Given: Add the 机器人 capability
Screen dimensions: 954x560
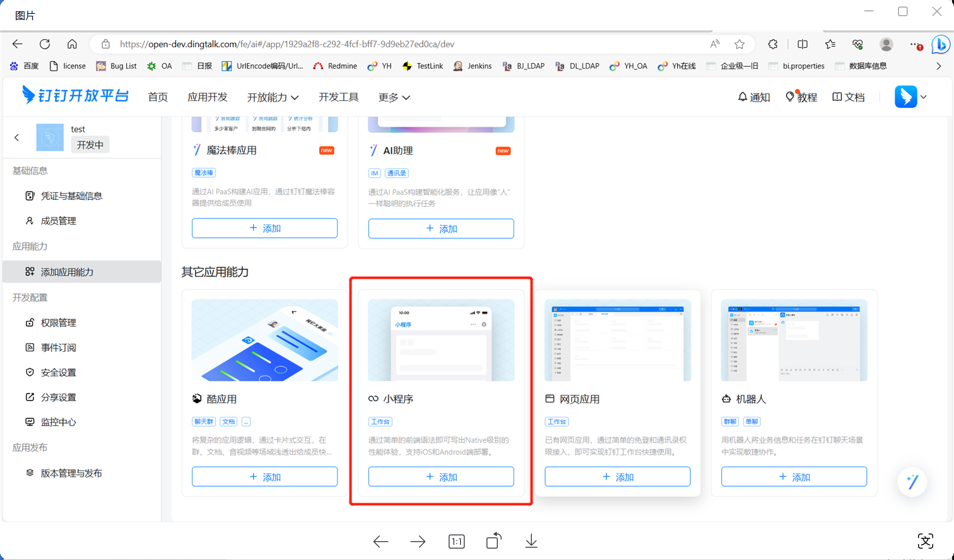Looking at the screenshot, I should click(794, 477).
